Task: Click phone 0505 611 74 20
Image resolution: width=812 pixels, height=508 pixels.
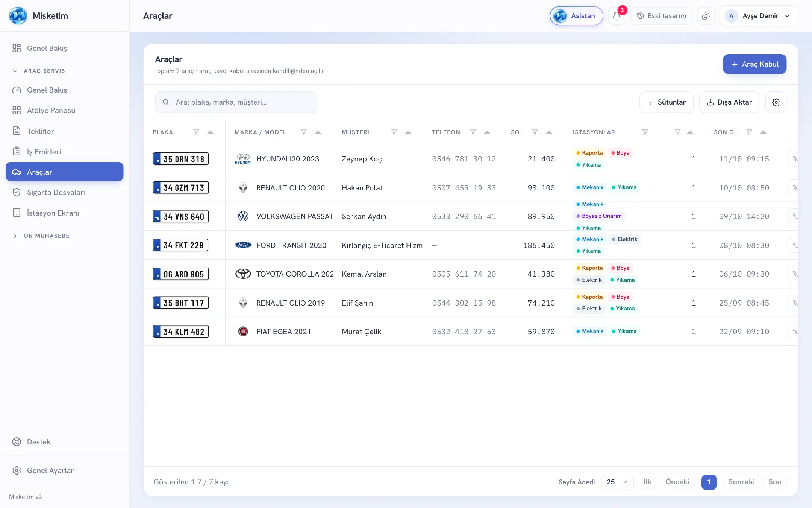Action: (464, 274)
